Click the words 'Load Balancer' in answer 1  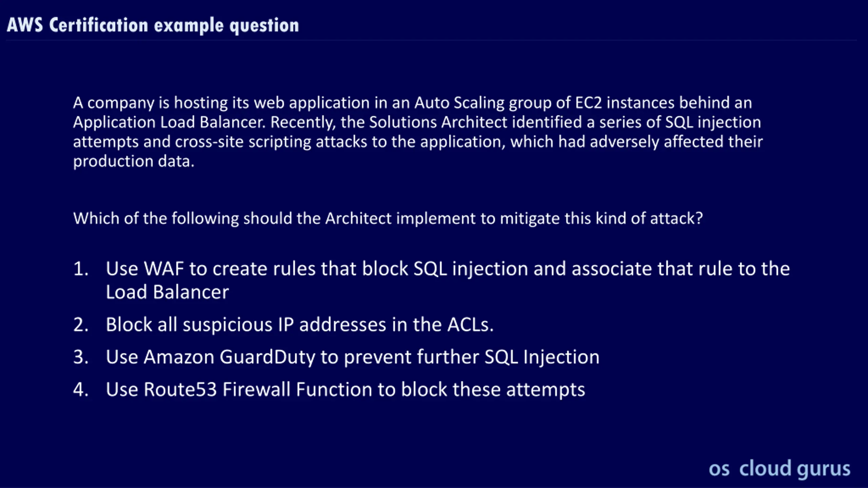(167, 292)
